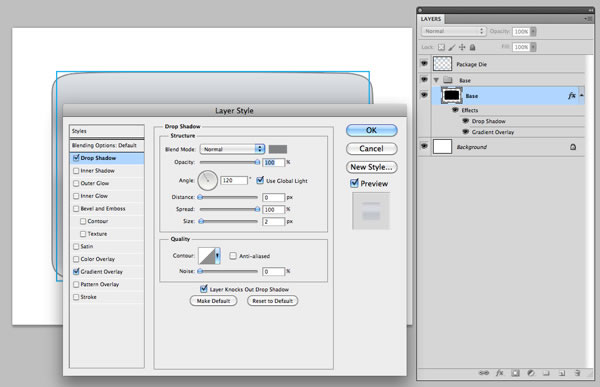Enable Anti-aliased contour checkbox
The image size is (600, 387).
tap(233, 256)
